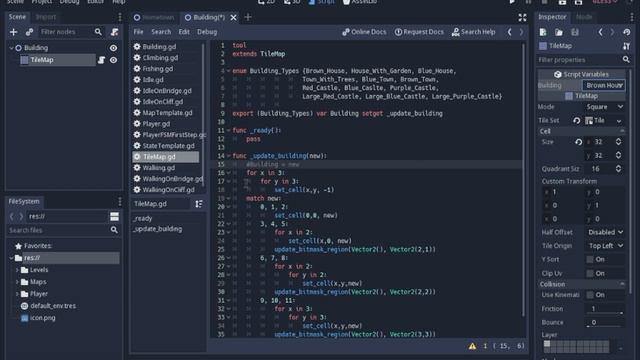Collapse the Building node in scene tree
The image size is (640, 360).
11,48
